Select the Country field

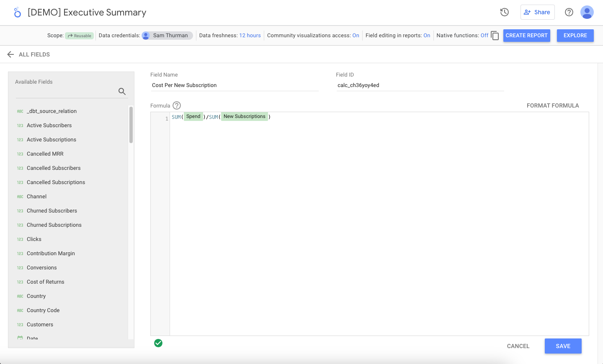36,296
